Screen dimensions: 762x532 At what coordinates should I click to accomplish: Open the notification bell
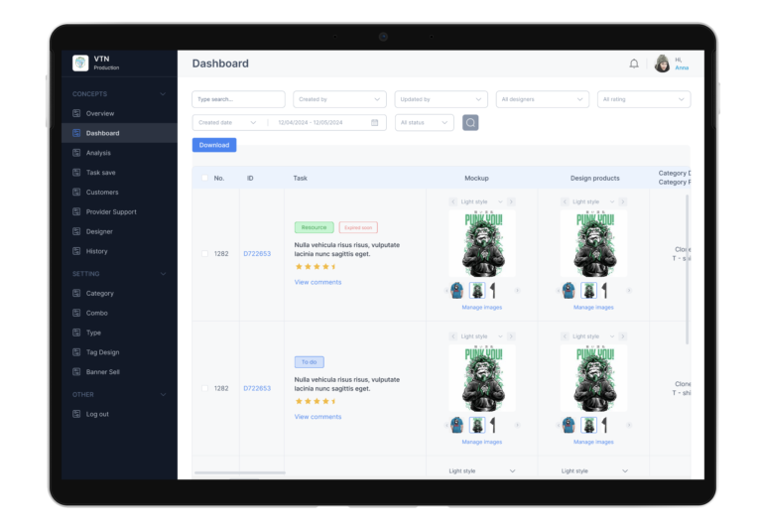tap(634, 64)
